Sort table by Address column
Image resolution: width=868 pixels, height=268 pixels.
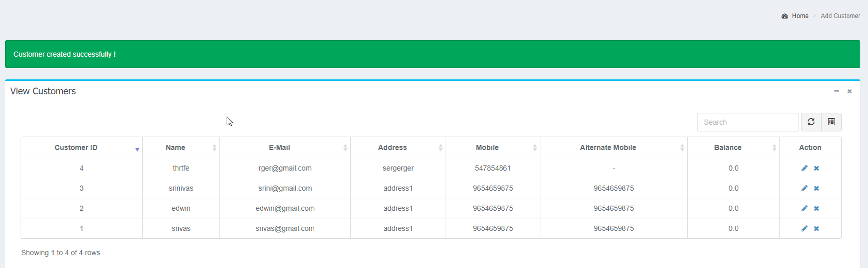tap(398, 147)
